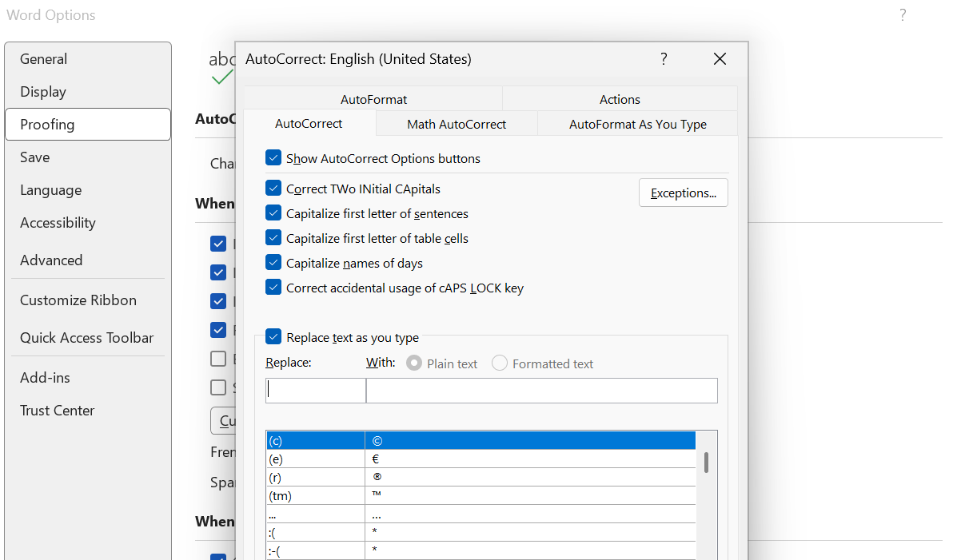
Task: Open Display category in Word Options
Action: coord(87,92)
